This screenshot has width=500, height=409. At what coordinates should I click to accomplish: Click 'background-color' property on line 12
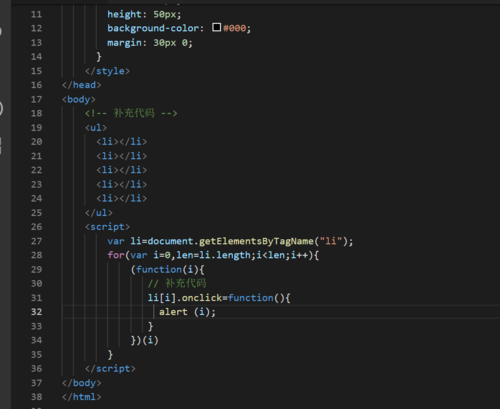153,28
